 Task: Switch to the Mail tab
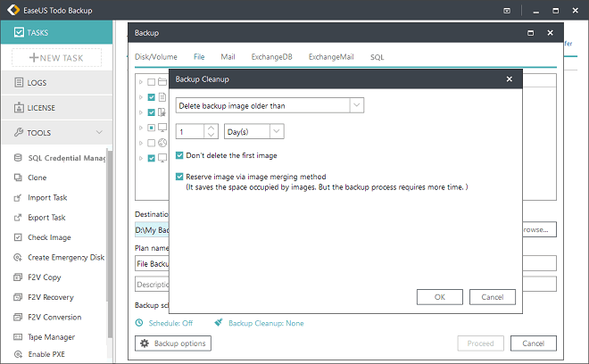click(x=228, y=57)
